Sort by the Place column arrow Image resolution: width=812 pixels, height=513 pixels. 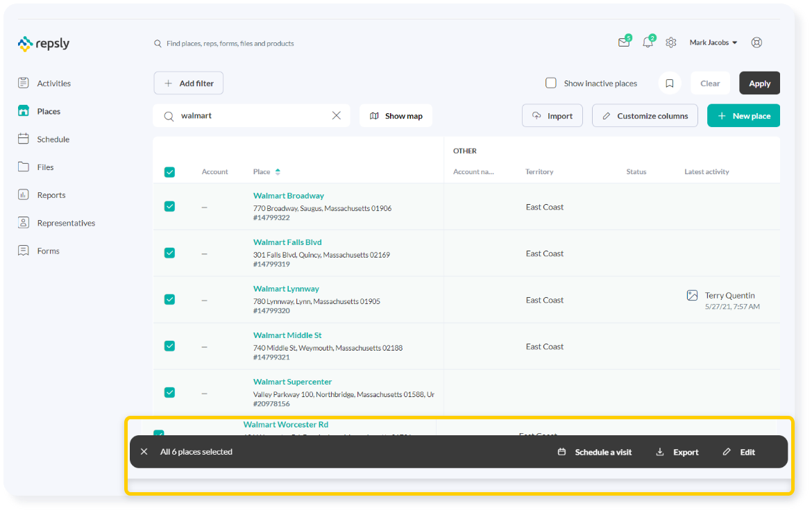pyautogui.click(x=278, y=171)
